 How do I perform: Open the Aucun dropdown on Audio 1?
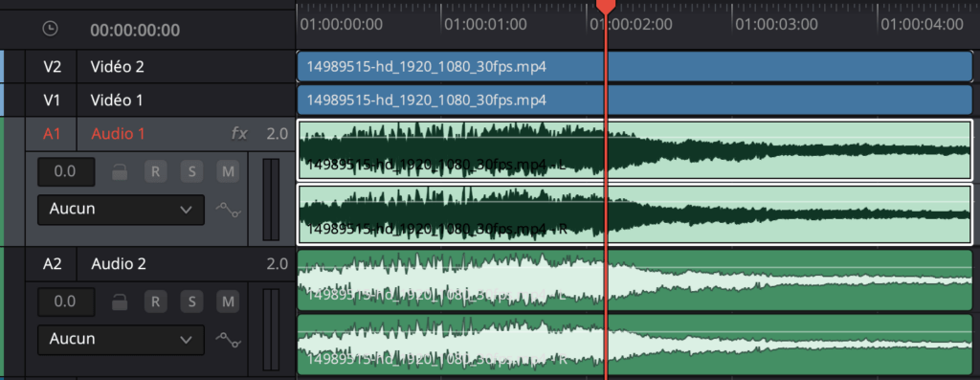(x=121, y=210)
